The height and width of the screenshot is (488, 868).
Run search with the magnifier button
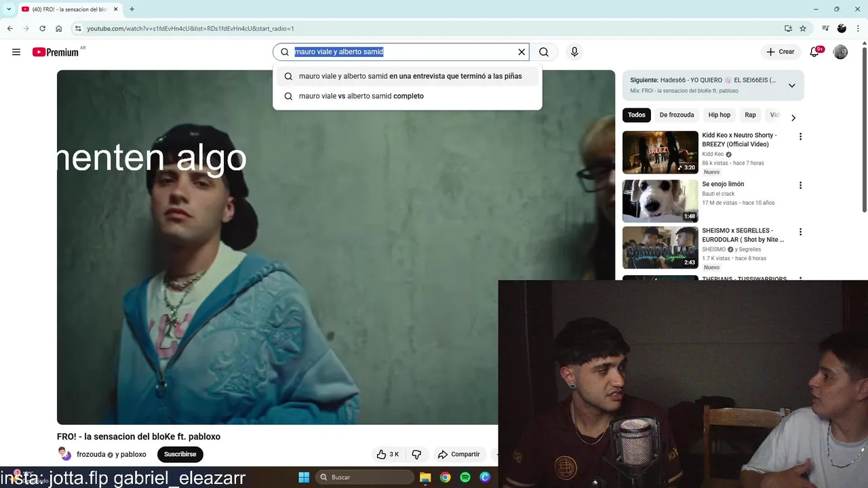[x=544, y=52]
